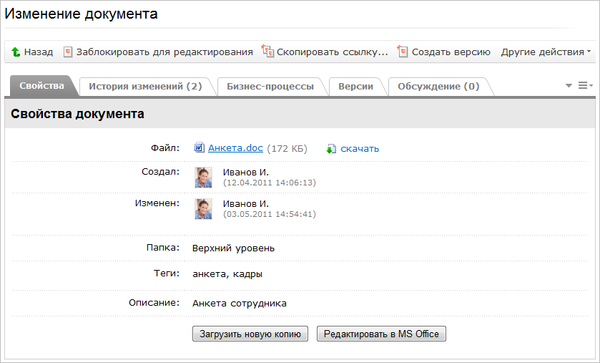The height and width of the screenshot is (363, 600).
Task: Go to the Обсуждение (0) tab
Action: point(439,86)
